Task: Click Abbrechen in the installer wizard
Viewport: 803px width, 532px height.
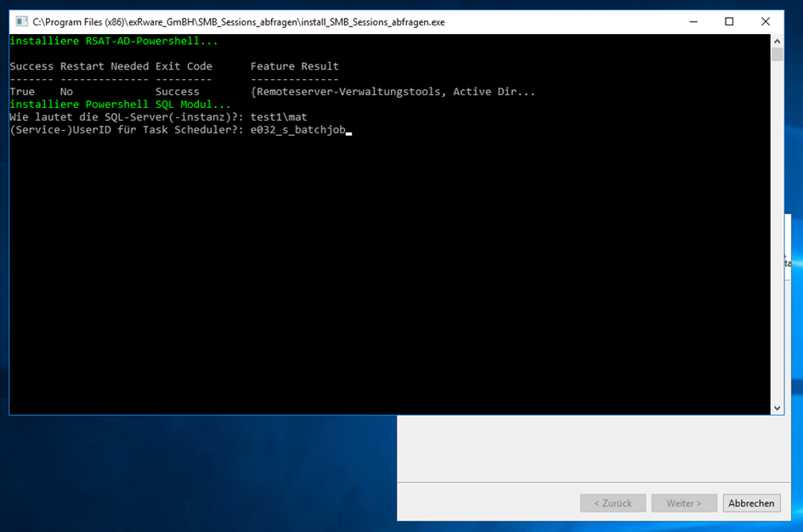Action: point(751,503)
